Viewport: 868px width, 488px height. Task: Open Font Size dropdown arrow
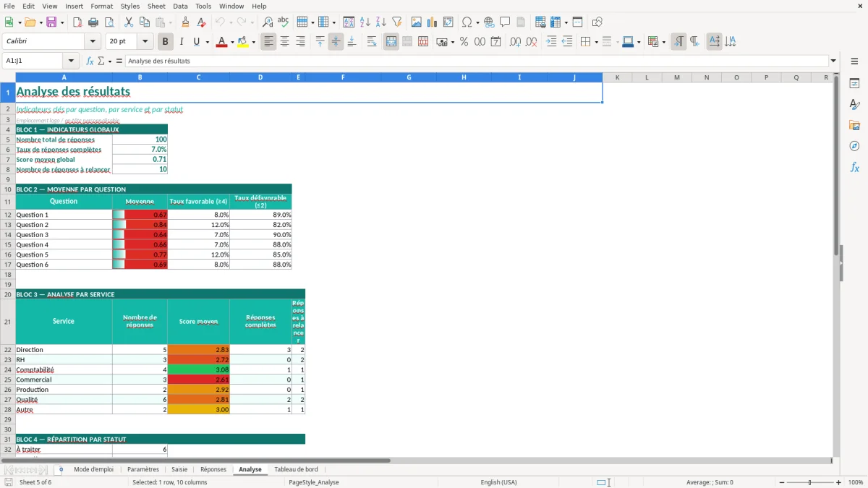pyautogui.click(x=145, y=42)
